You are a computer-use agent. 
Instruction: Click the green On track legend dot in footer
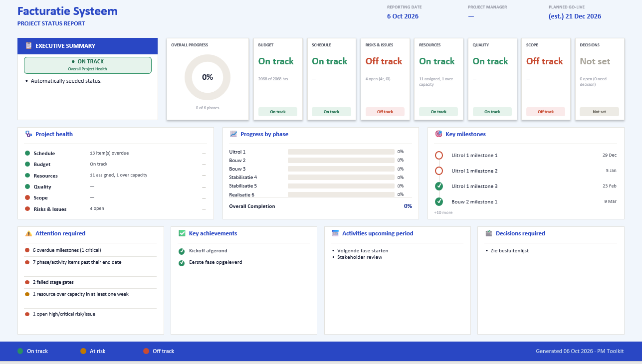coord(20,351)
